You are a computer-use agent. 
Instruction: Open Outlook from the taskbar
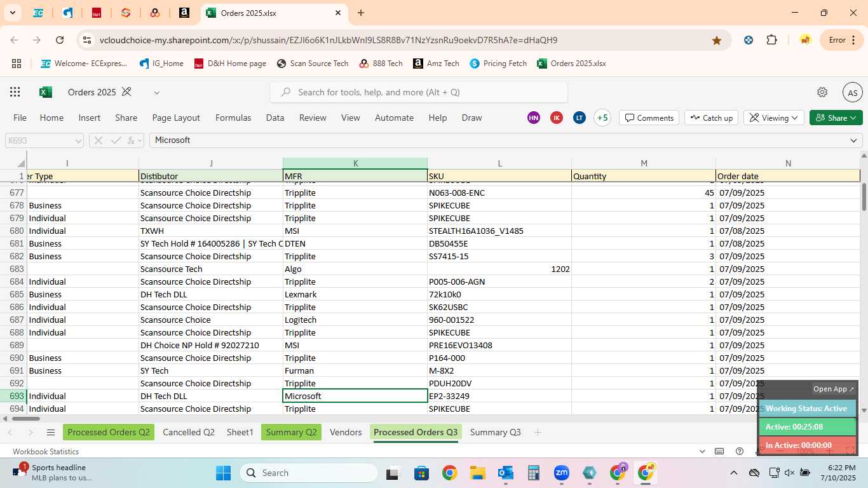pyautogui.click(x=506, y=473)
